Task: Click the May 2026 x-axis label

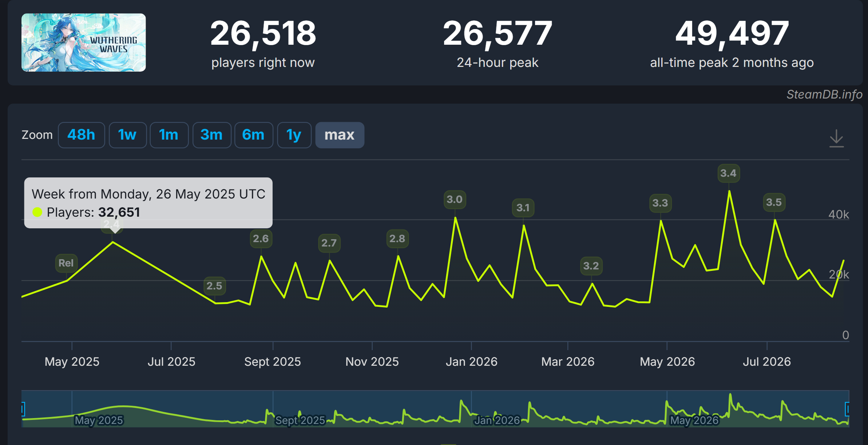Action: click(x=667, y=362)
